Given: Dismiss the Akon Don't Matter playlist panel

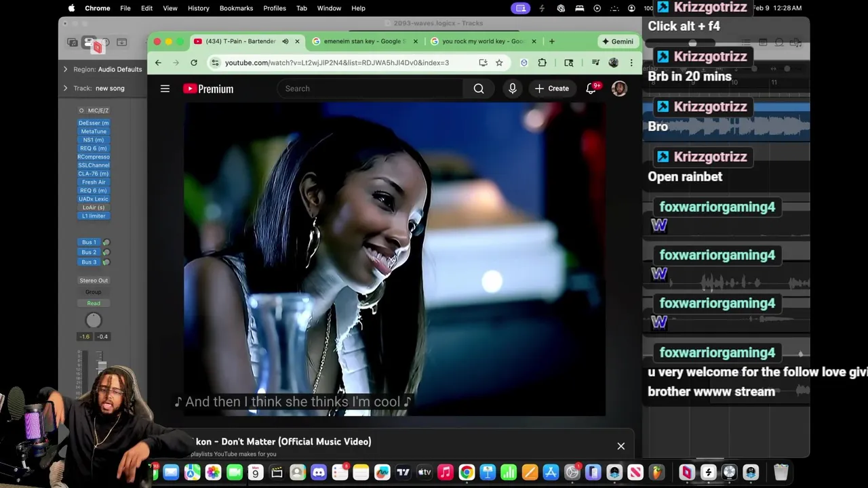Looking at the screenshot, I should (620, 446).
